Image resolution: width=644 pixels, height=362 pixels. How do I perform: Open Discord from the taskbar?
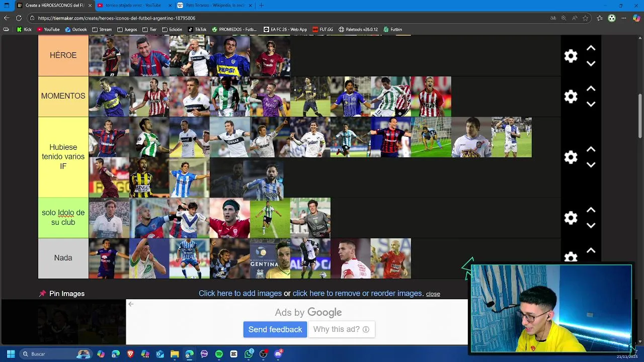click(278, 354)
